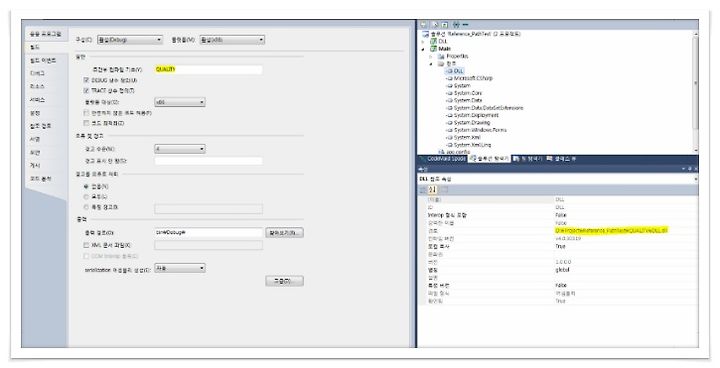Click the System.Xml.Linq reference icon
The image size is (720, 368).
450,145
